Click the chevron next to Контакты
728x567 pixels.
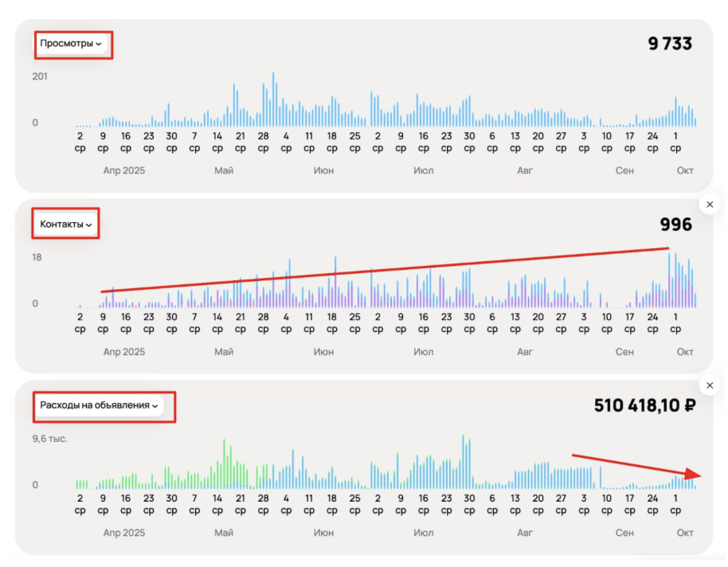pyautogui.click(x=88, y=225)
